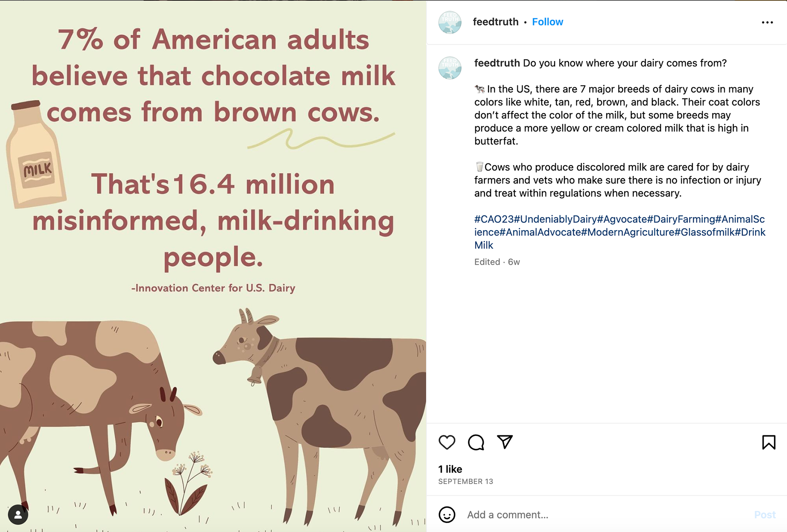Open the feedtruth username in the caption
The image size is (787, 532).
pyautogui.click(x=497, y=63)
